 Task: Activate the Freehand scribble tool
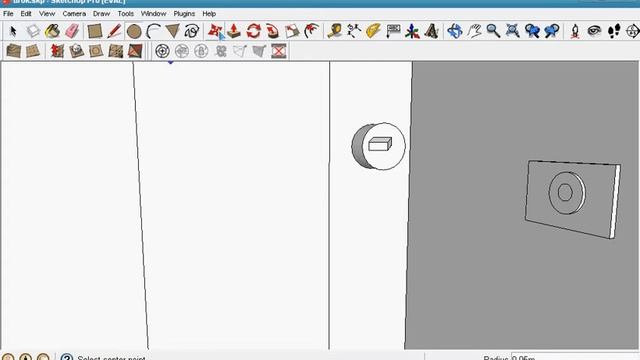192,31
